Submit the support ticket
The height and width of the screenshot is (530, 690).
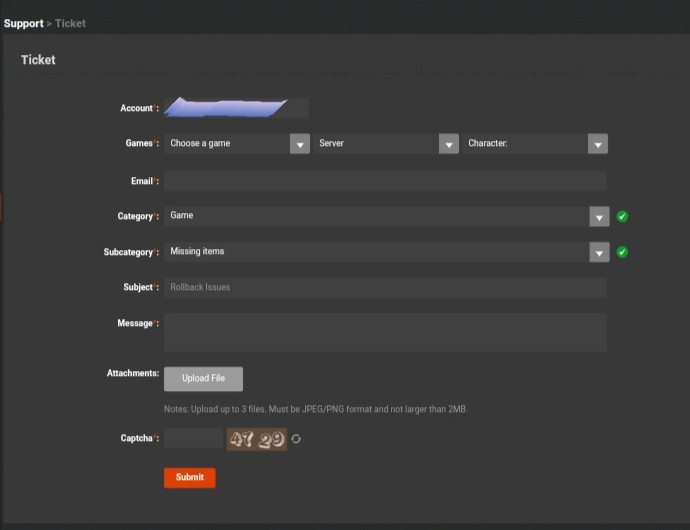coord(189,478)
